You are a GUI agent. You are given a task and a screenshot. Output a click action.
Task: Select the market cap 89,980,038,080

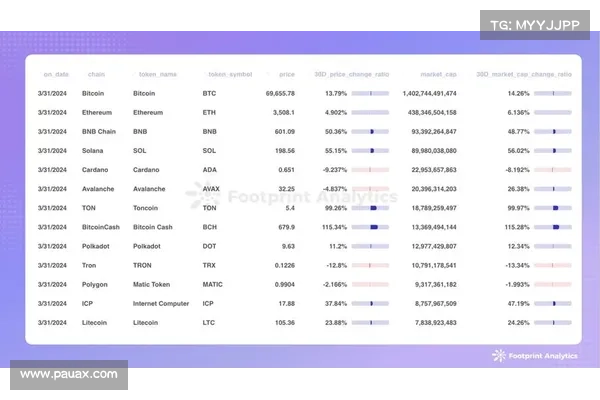click(434, 151)
